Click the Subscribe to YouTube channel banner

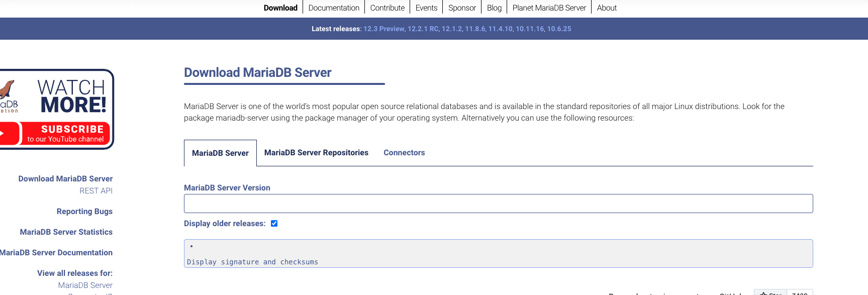(65, 134)
